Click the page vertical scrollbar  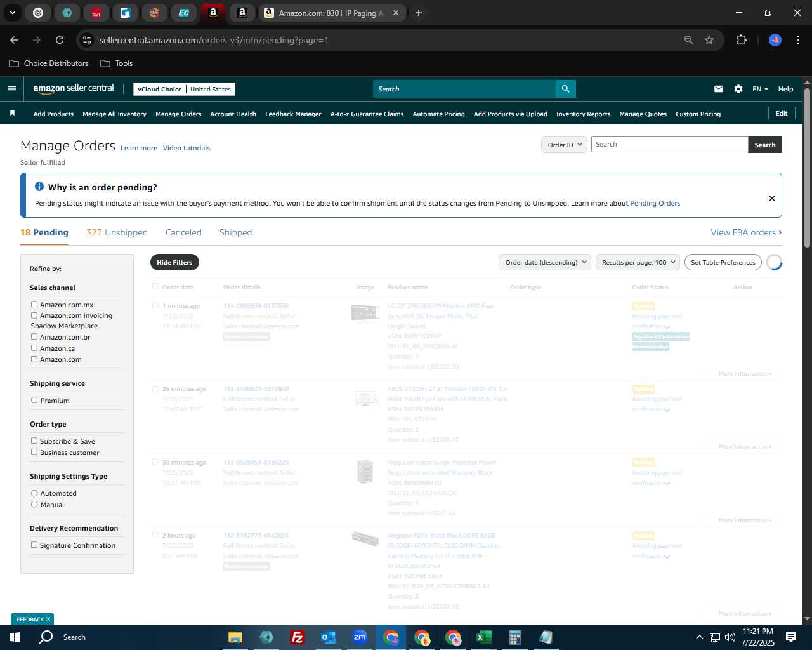pyautogui.click(x=807, y=168)
